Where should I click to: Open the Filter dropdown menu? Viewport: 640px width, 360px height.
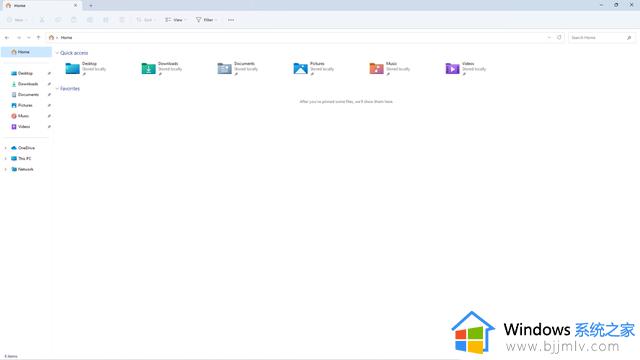click(x=206, y=20)
